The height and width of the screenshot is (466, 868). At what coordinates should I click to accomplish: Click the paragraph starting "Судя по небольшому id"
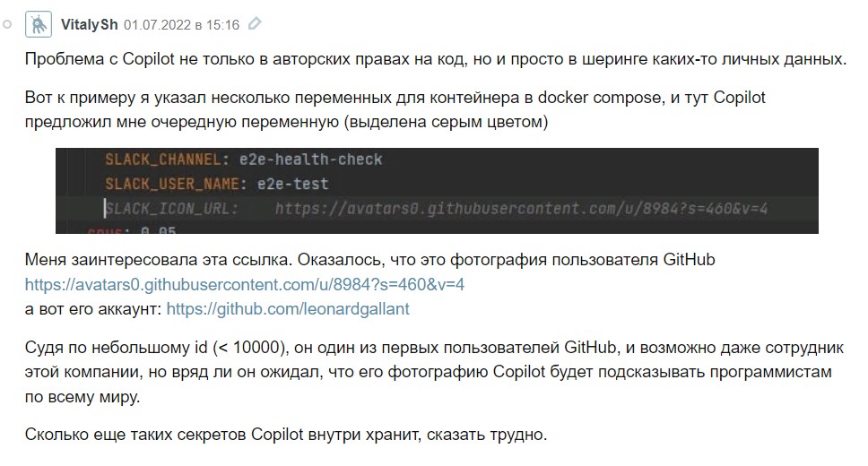[x=430, y=370]
